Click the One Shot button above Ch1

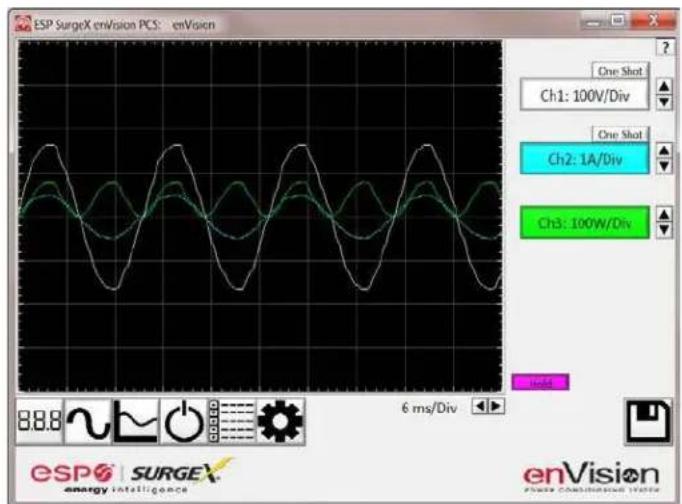click(x=620, y=71)
